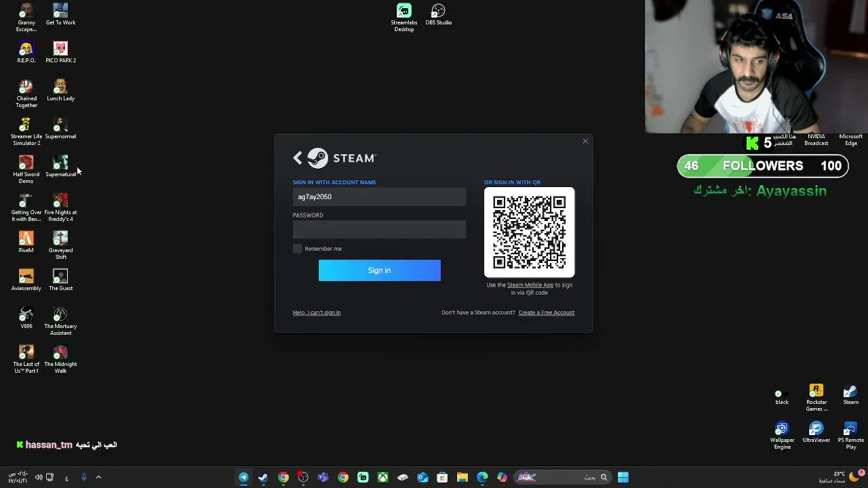The image size is (868, 488).
Task: Open Copilot from the taskbar
Action: point(502,478)
